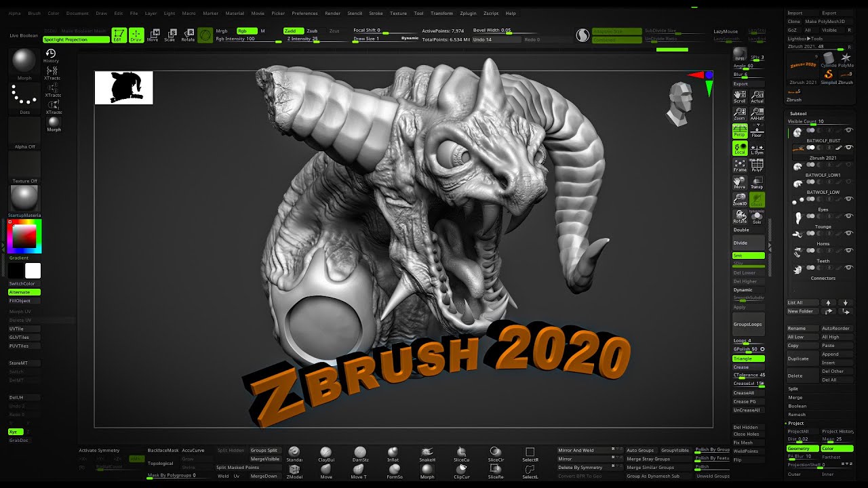This screenshot has height=488, width=868.
Task: Collapse the Subtool palette section
Action: (x=798, y=113)
